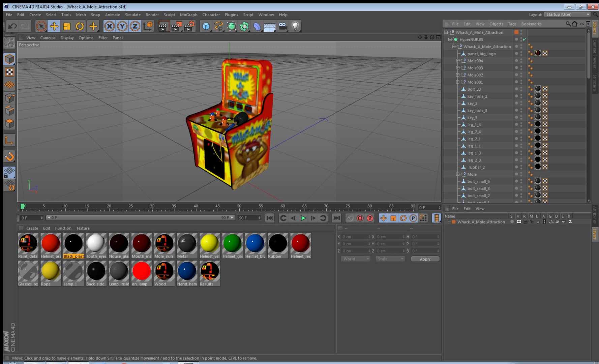
Task: Open the Spline pen tool icon
Action: pos(219,26)
